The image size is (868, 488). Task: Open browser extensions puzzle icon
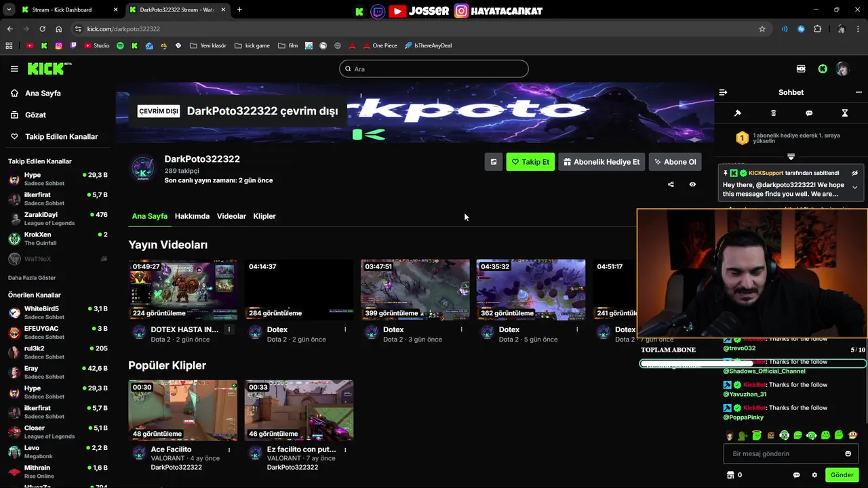click(817, 29)
